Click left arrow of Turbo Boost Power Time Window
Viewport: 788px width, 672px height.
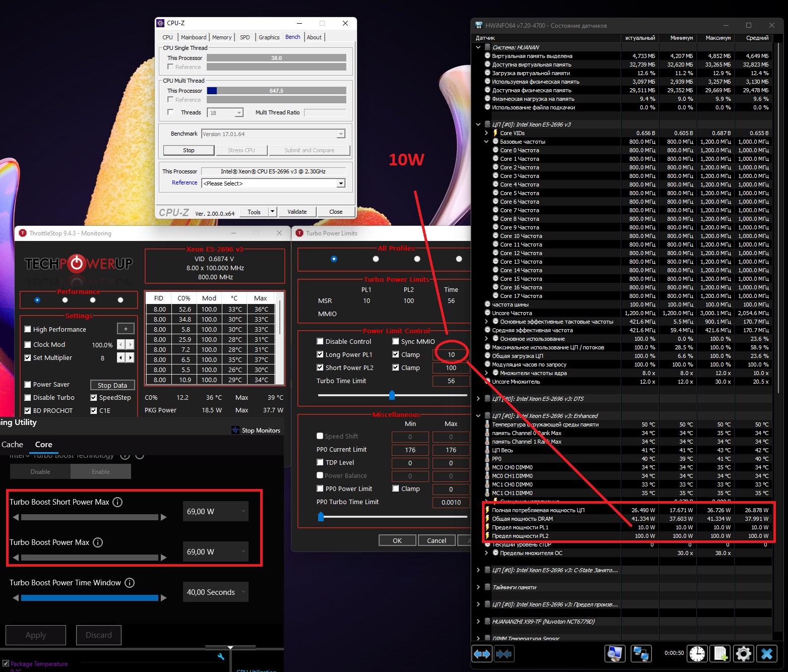click(16, 598)
